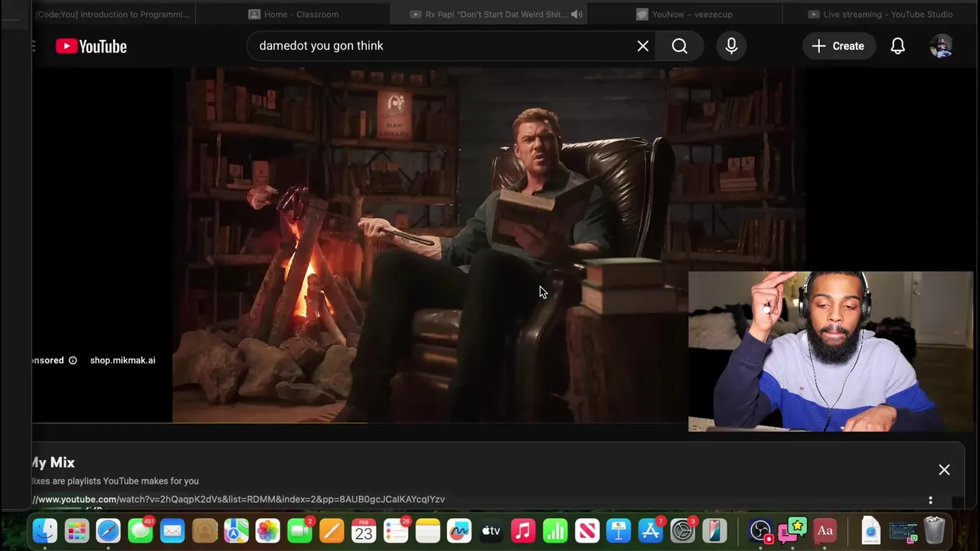Open Maps from the Dock
The image size is (980, 551).
point(236,530)
